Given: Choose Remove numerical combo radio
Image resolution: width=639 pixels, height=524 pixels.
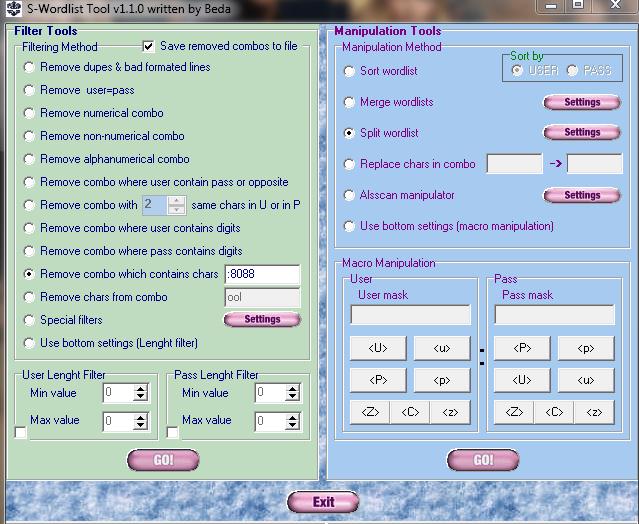Looking at the screenshot, I should [x=29, y=113].
